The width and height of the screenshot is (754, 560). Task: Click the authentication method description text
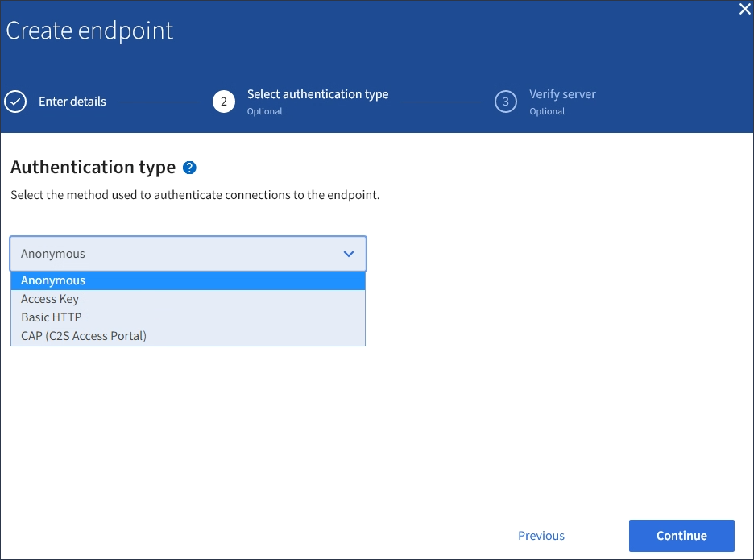[195, 196]
